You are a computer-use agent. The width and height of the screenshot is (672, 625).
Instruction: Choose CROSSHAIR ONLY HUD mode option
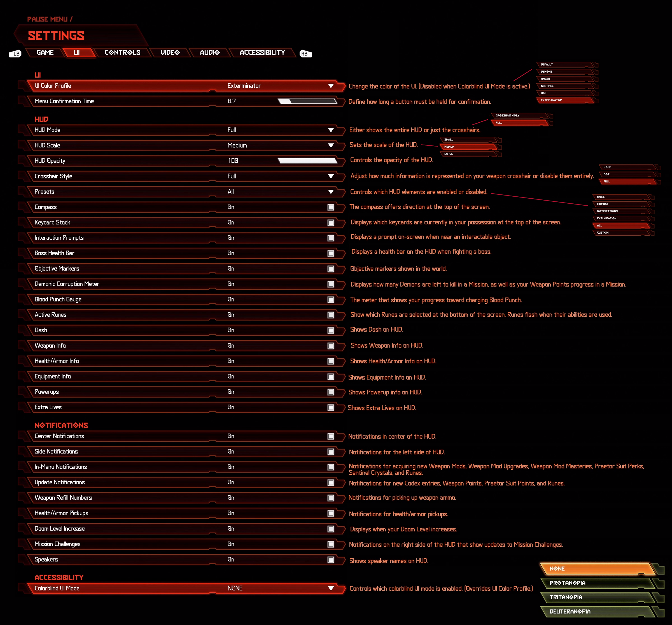[520, 116]
